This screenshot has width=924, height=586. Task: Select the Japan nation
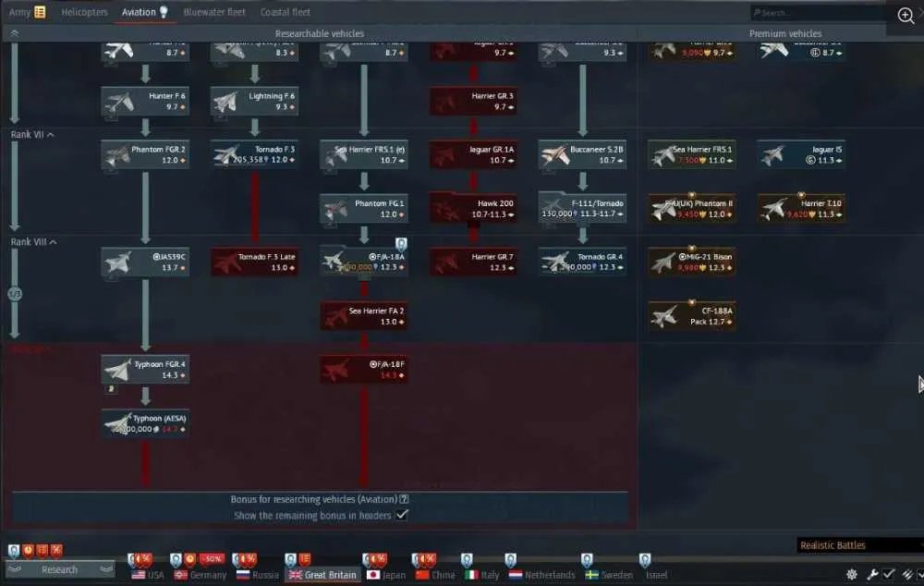[386, 574]
